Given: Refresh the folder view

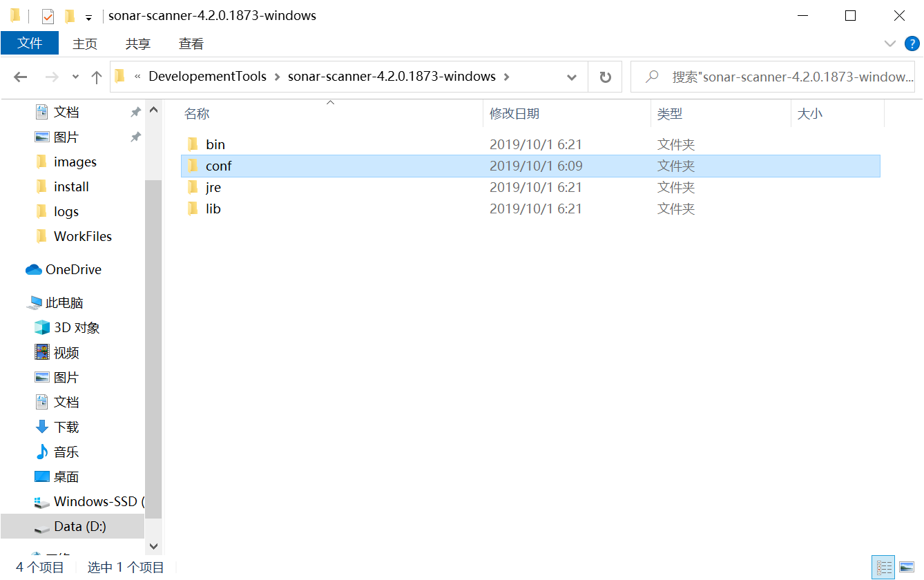Looking at the screenshot, I should pyautogui.click(x=604, y=77).
